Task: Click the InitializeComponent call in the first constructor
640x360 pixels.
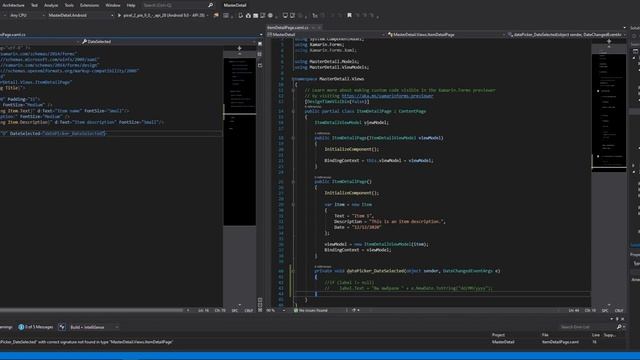Action: [x=351, y=149]
